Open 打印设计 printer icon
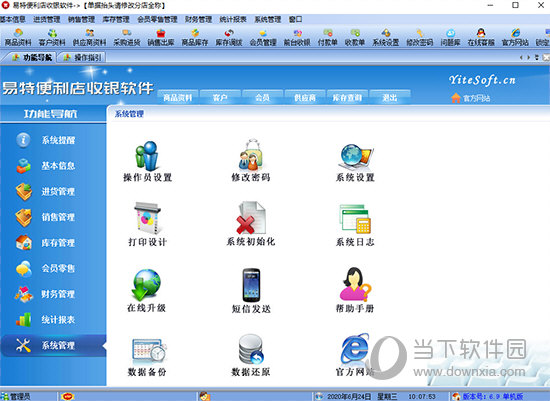The image size is (550, 401). (x=147, y=225)
